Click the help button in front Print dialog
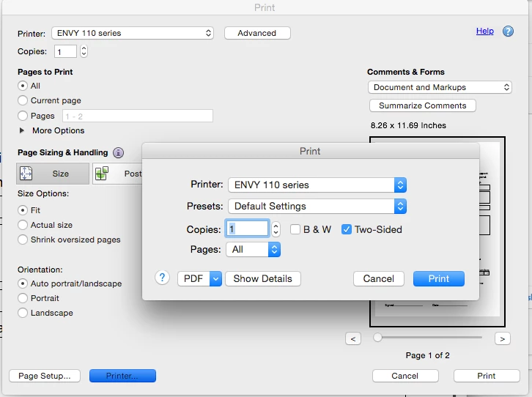Screen dimensions: 532x397 (x=162, y=278)
